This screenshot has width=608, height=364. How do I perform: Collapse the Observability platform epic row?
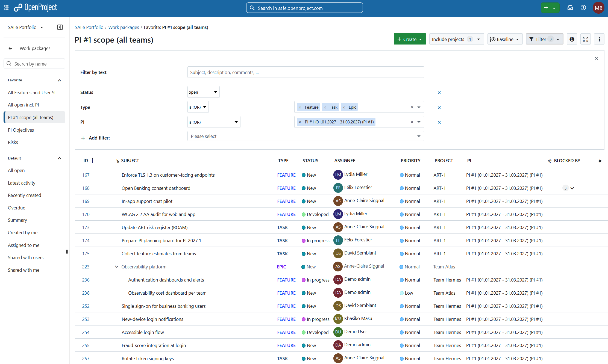[x=116, y=267]
